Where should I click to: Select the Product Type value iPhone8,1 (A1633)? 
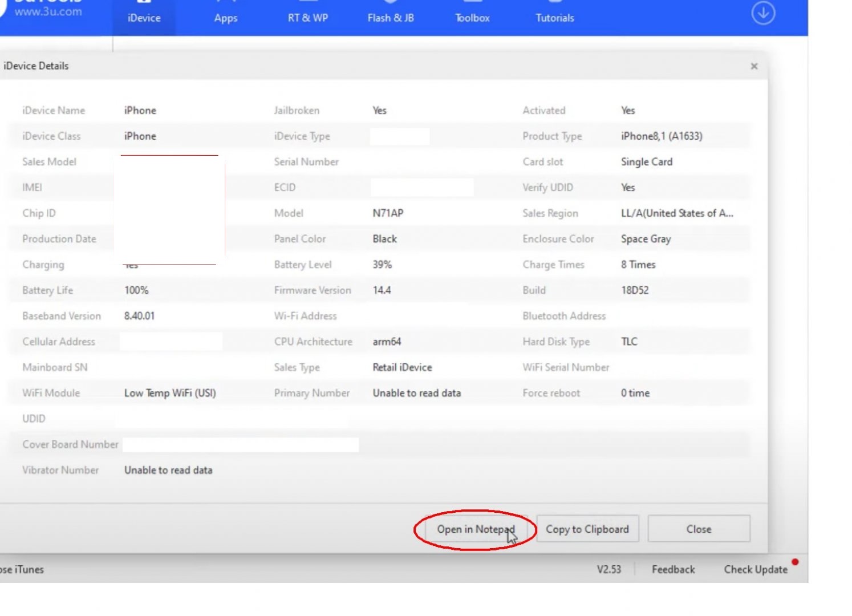[662, 136]
